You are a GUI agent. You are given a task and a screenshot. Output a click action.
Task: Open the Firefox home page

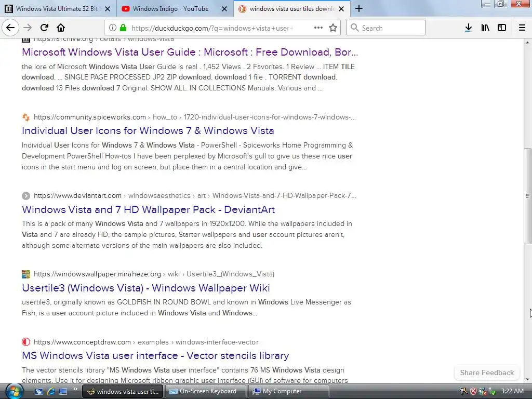click(x=61, y=28)
